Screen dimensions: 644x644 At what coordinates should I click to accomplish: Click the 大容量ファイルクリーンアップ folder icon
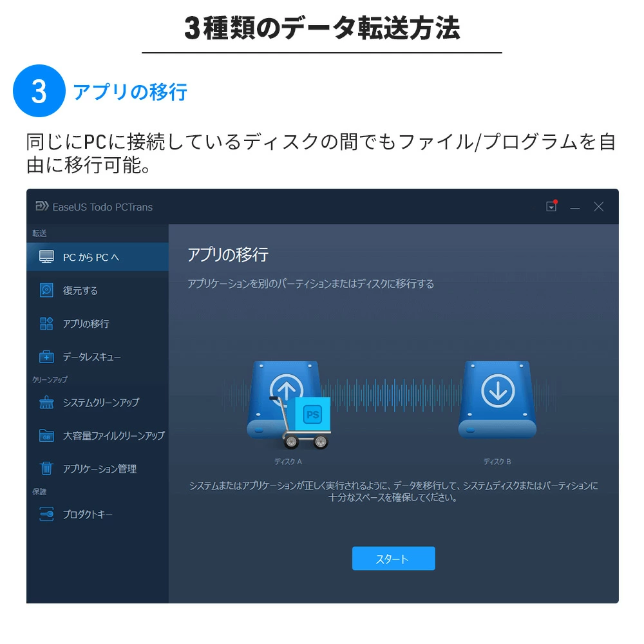tap(46, 435)
